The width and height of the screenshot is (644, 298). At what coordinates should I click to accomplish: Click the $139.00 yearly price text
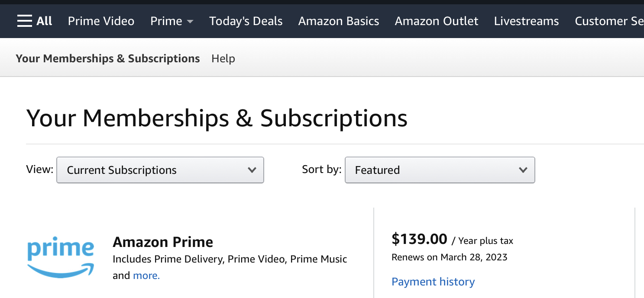coord(419,239)
